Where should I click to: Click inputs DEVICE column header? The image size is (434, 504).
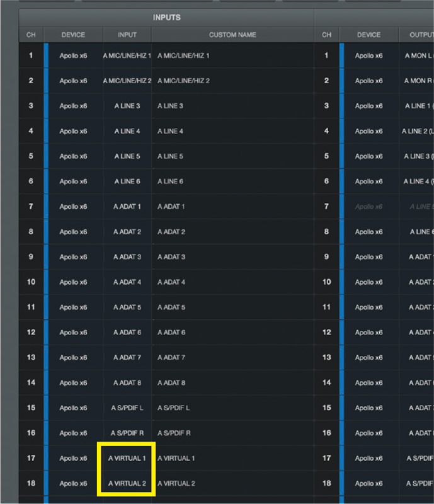click(73, 35)
